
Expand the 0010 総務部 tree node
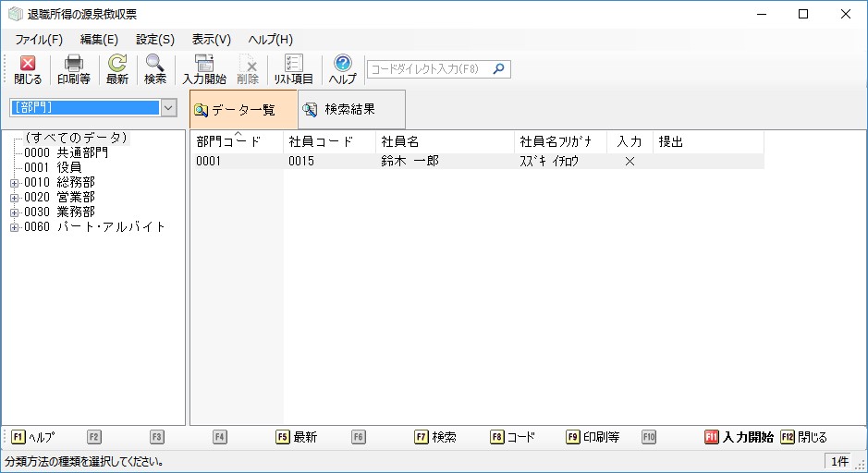point(14,183)
